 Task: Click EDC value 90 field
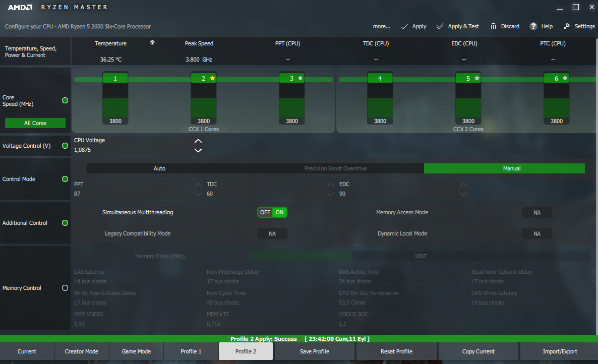(342, 194)
